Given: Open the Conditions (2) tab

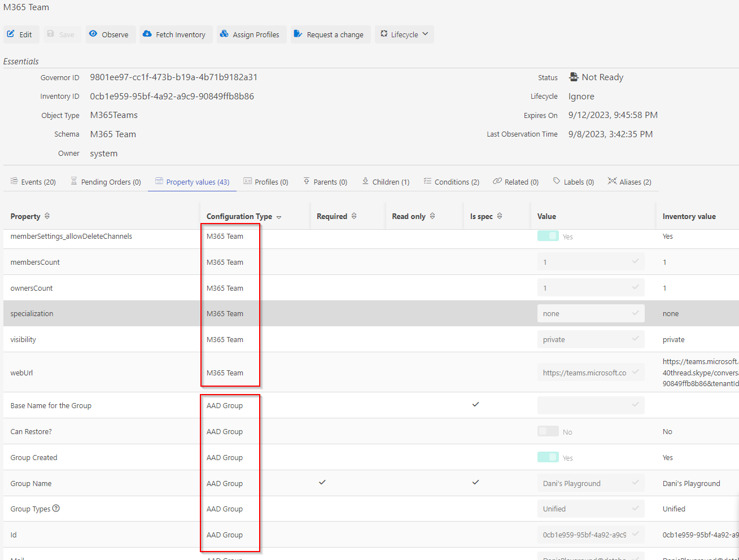Looking at the screenshot, I should pyautogui.click(x=451, y=182).
